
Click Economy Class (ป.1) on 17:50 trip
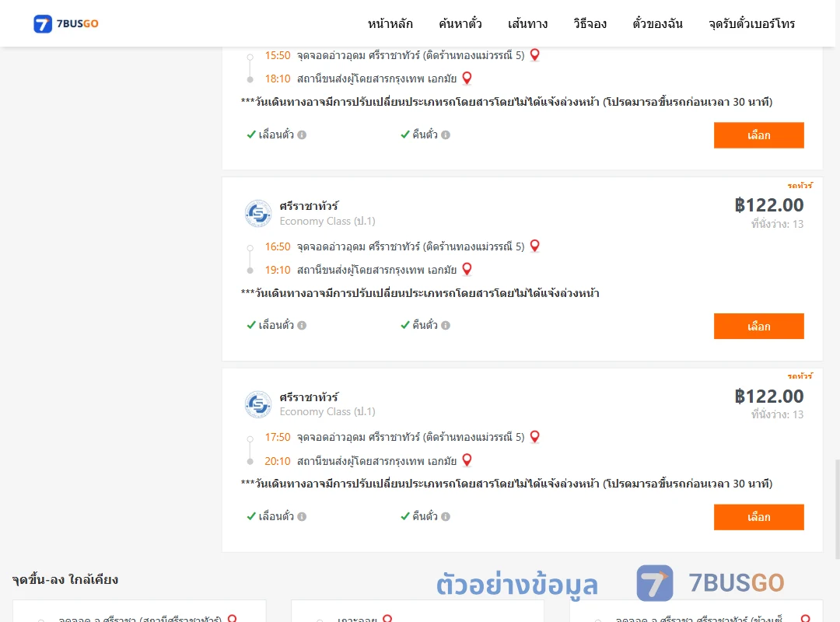coord(327,412)
